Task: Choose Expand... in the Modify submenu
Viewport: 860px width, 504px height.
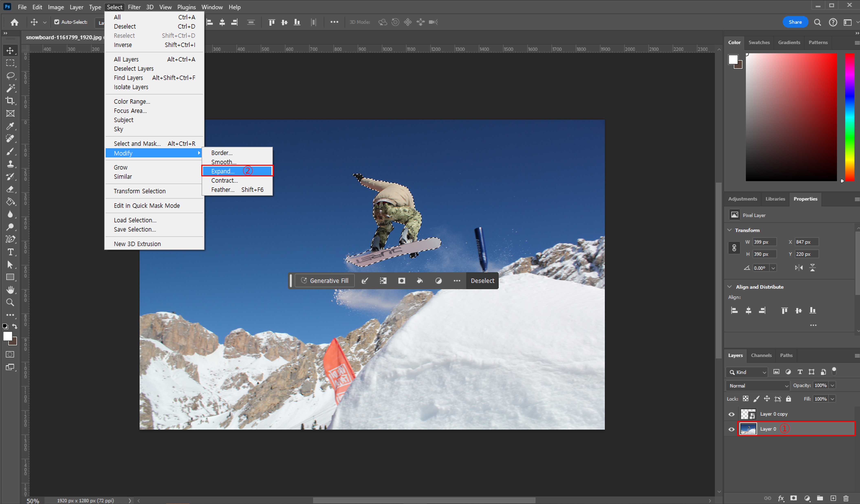Action: click(x=222, y=171)
